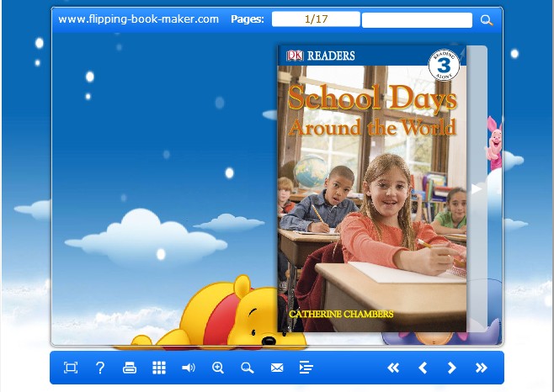
Task: Jump to the last page
Action: pos(482,368)
